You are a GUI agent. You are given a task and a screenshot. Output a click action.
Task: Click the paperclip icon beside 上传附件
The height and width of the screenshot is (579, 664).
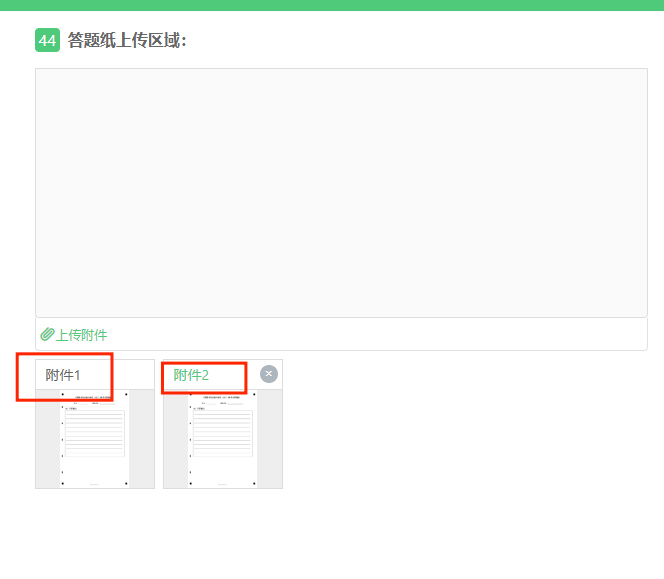(x=47, y=334)
